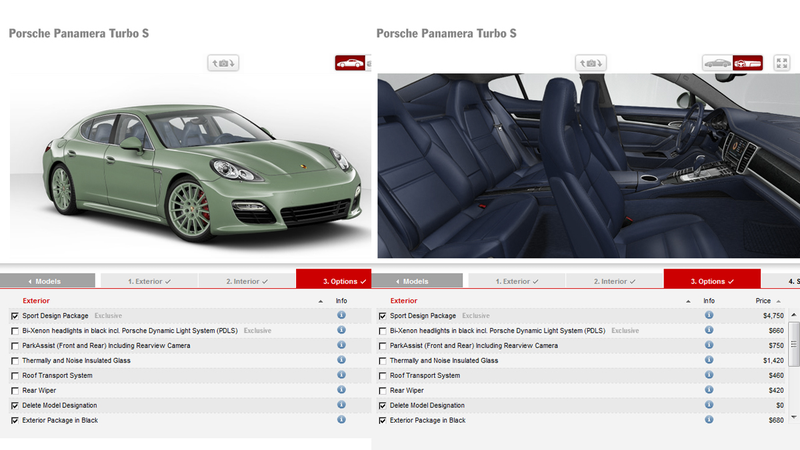Check Bi-Xenon headlights option in right panel
Image resolution: width=800 pixels, height=450 pixels.
[383, 331]
